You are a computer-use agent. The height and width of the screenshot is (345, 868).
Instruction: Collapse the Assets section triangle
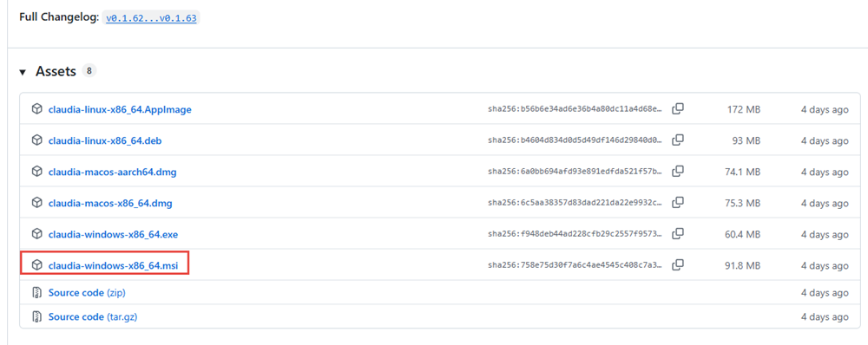pyautogui.click(x=23, y=72)
